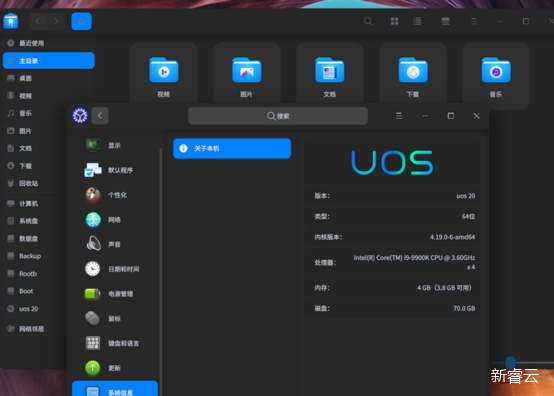
Task: Click the blue slider handle at bottom right
Action: point(510,362)
